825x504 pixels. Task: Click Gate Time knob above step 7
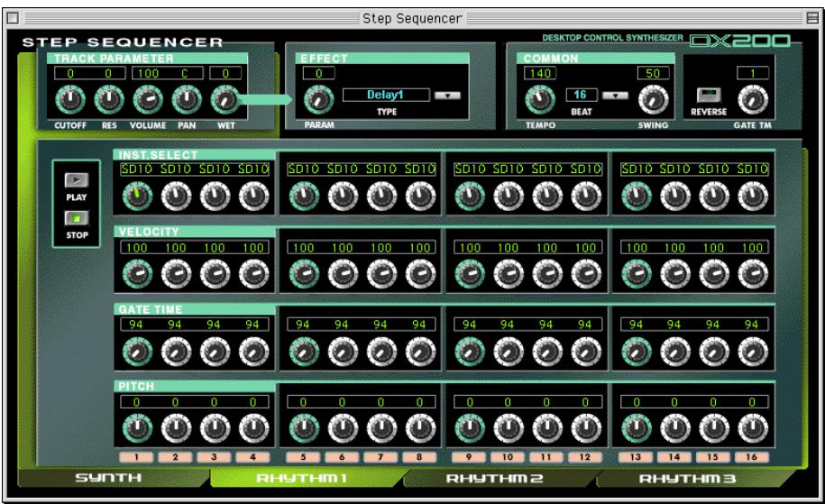[382, 352]
